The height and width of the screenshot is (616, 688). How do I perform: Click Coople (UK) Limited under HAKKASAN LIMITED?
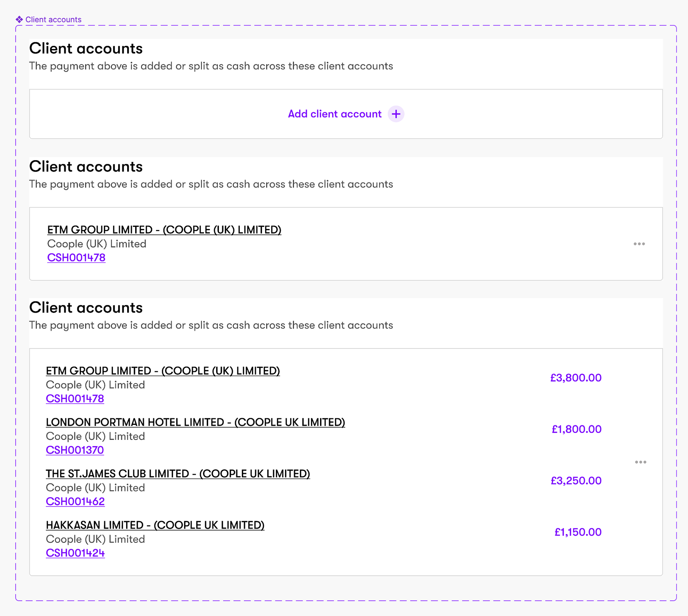(95, 539)
